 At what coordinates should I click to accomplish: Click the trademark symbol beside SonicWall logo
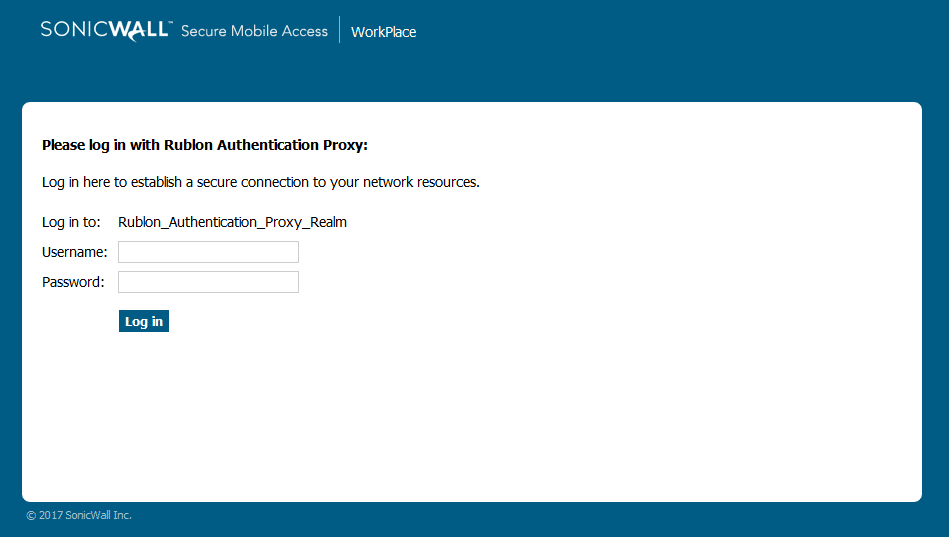[171, 22]
